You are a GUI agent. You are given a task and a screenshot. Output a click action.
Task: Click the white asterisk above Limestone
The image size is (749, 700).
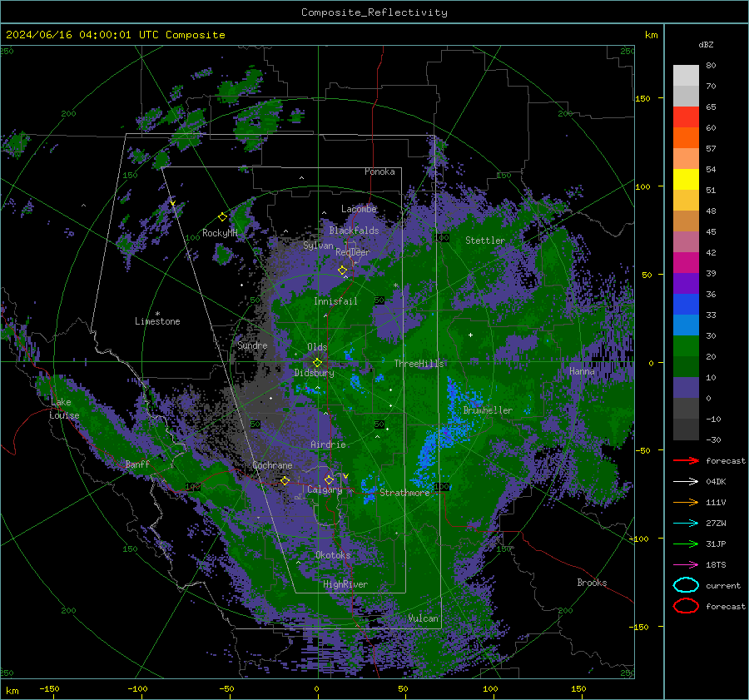[157, 314]
